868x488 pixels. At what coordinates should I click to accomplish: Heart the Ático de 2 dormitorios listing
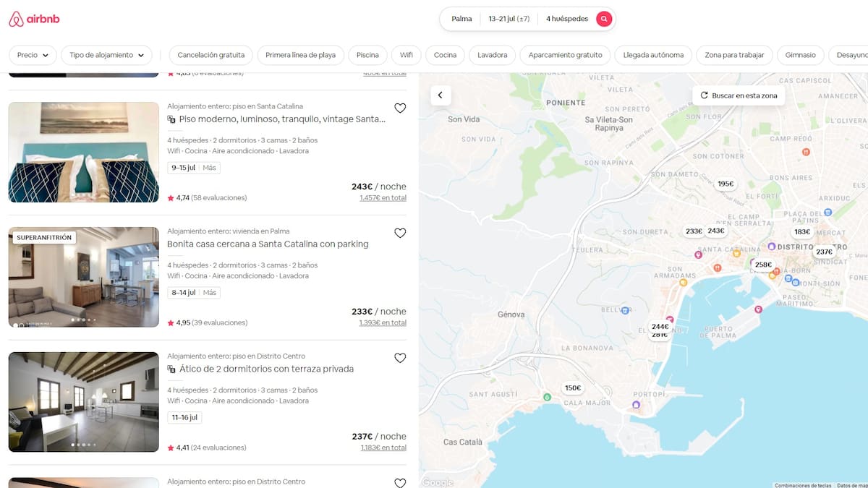(400, 358)
